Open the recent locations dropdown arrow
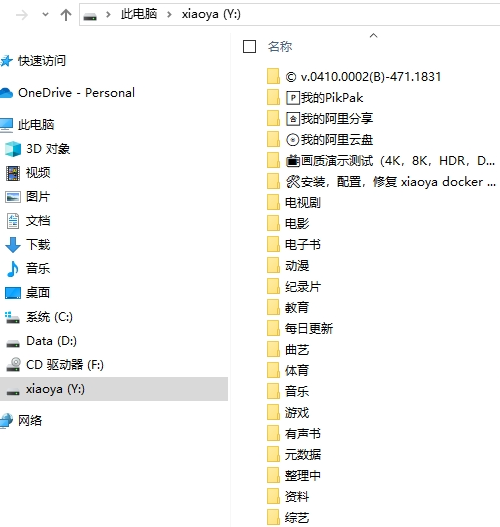Screen dimensions: 500x527 [45, 14]
